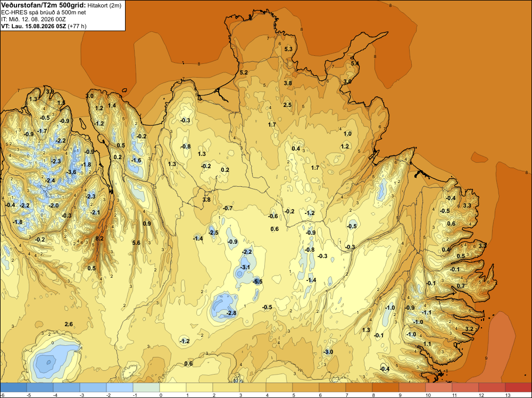Screen dimensions: 532x398
Task: Select the -2.1 temperature label
Action: click(95, 212)
